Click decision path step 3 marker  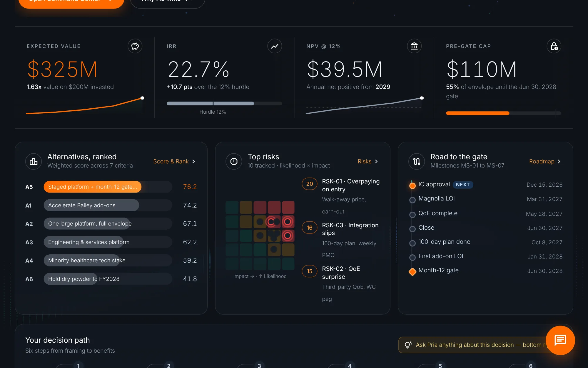(x=259, y=366)
